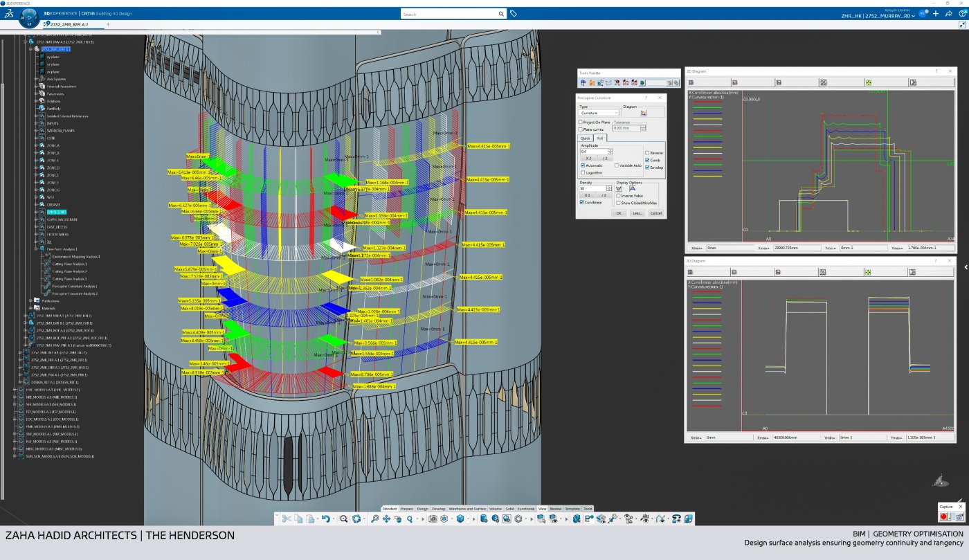
Task: Click the Amplitude value field showing 0.4
Action: coord(594,152)
